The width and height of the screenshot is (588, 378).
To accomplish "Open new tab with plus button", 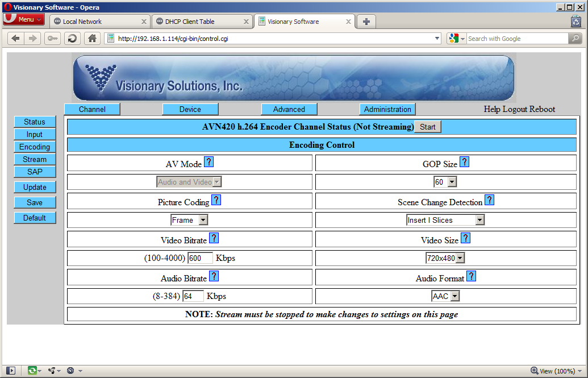I will tap(366, 22).
